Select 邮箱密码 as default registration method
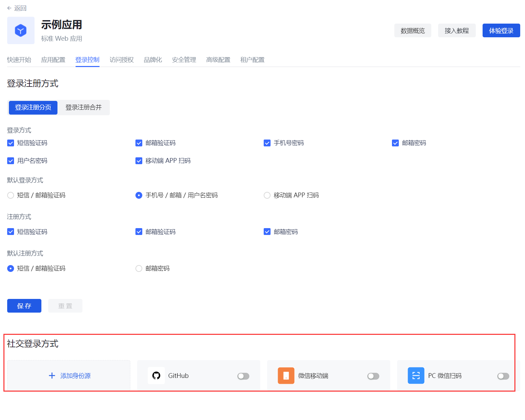 coord(139,268)
